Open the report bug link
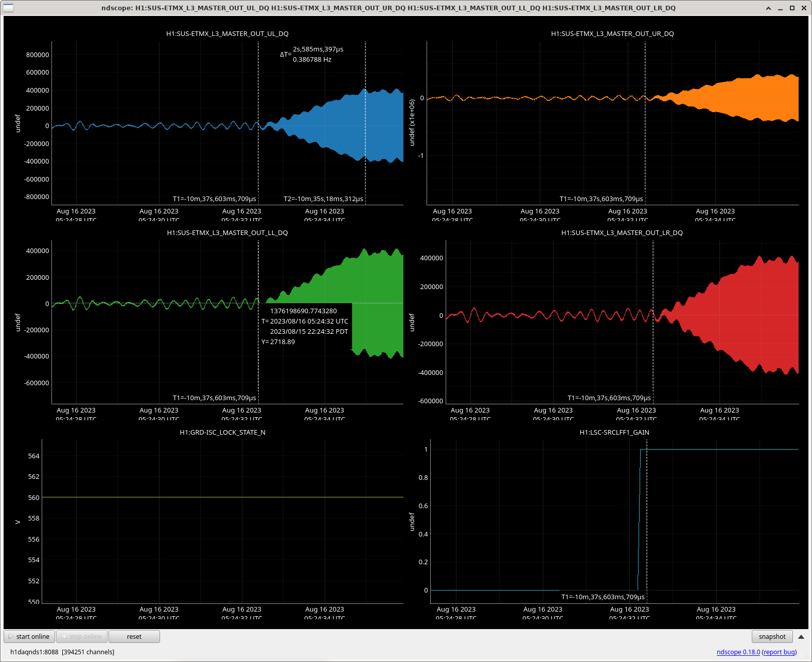 [779, 652]
